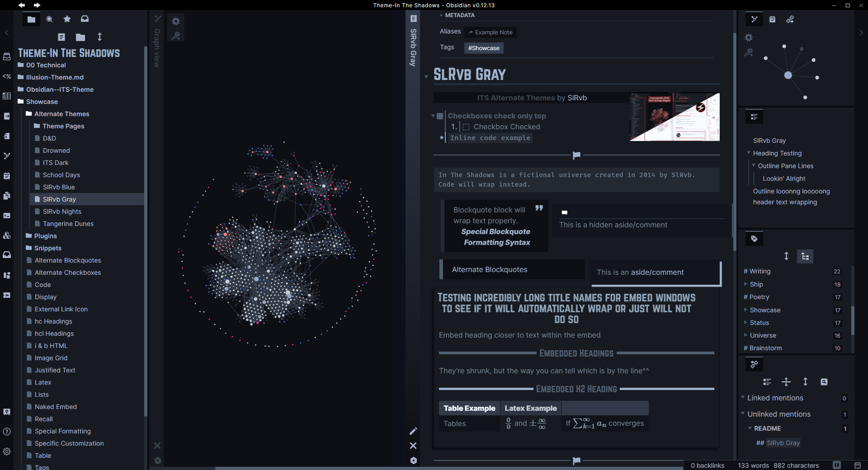
Task: Change tag pane sort order
Action: (x=786, y=256)
